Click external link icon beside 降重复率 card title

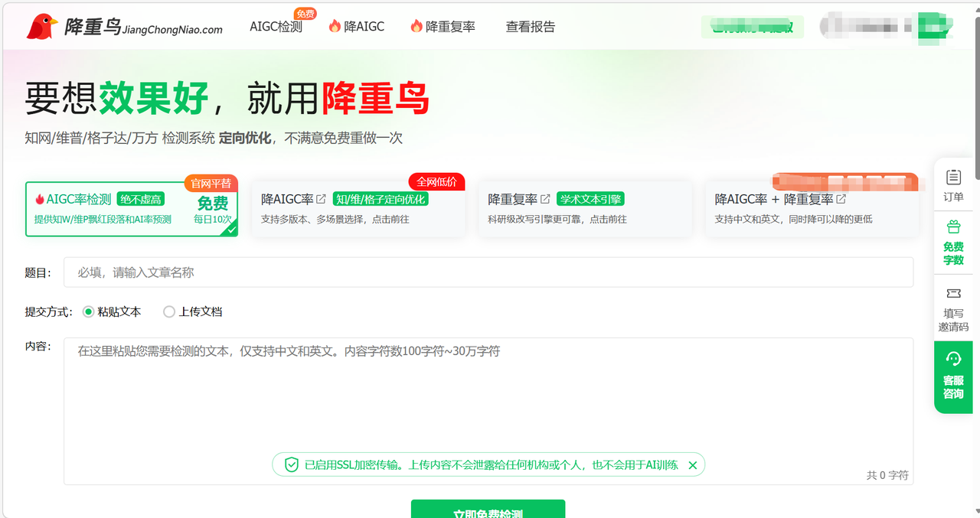point(545,200)
